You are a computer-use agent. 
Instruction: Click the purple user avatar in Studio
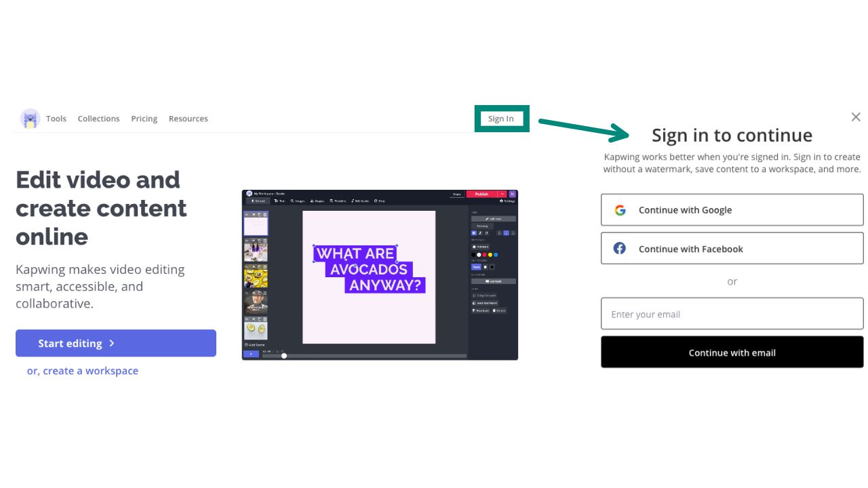pos(513,194)
